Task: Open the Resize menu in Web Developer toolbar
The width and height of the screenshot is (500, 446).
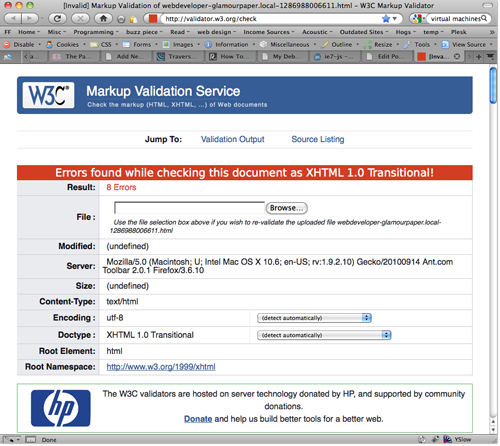Action: (381, 44)
